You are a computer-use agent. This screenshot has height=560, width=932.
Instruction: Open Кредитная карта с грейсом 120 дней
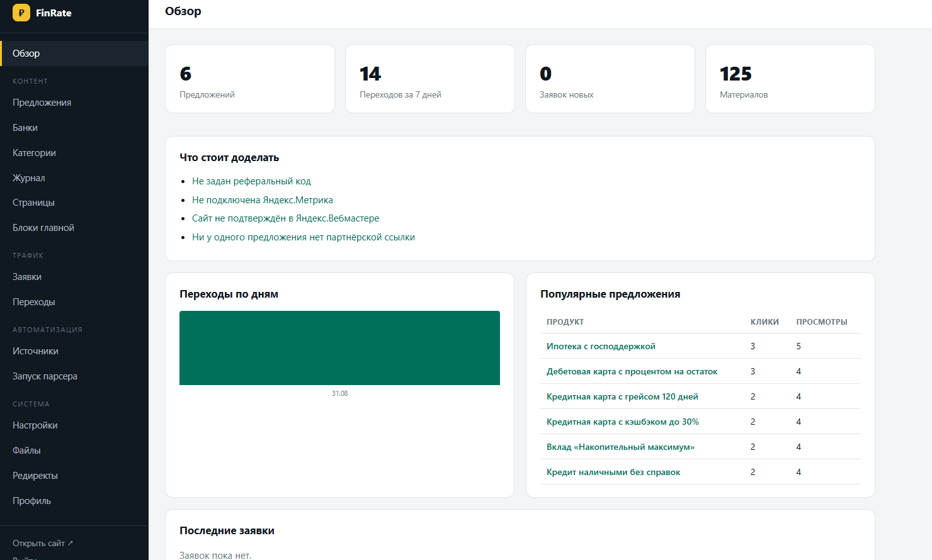click(x=622, y=396)
